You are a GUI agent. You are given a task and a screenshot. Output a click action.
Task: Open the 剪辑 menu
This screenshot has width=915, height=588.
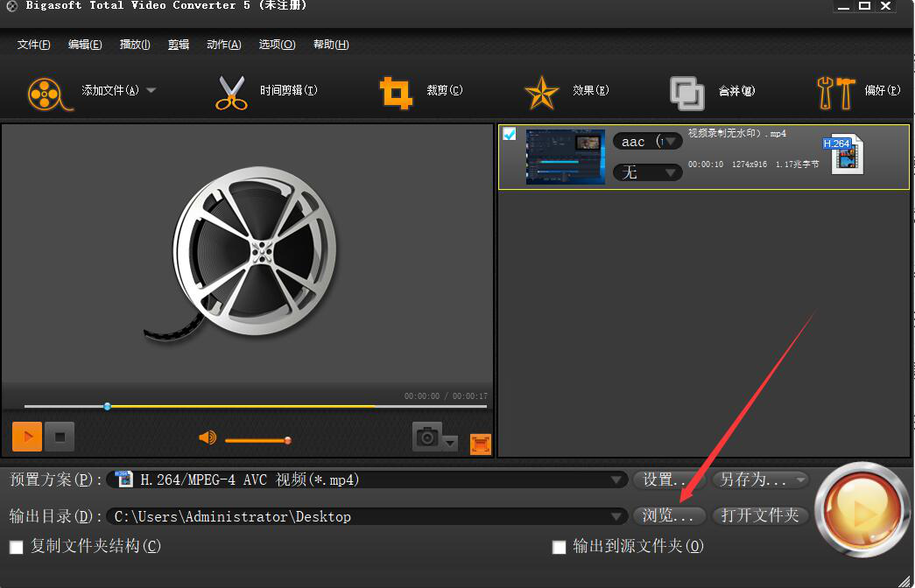(179, 45)
